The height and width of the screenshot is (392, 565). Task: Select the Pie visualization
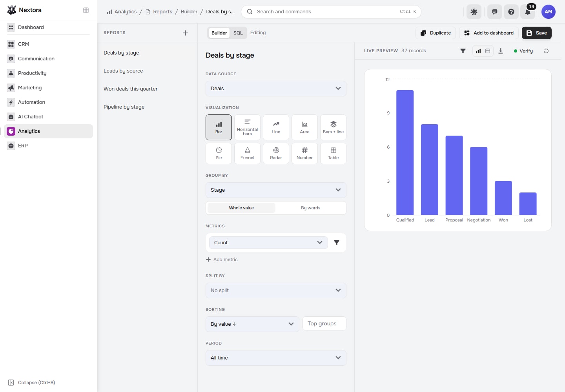click(219, 153)
